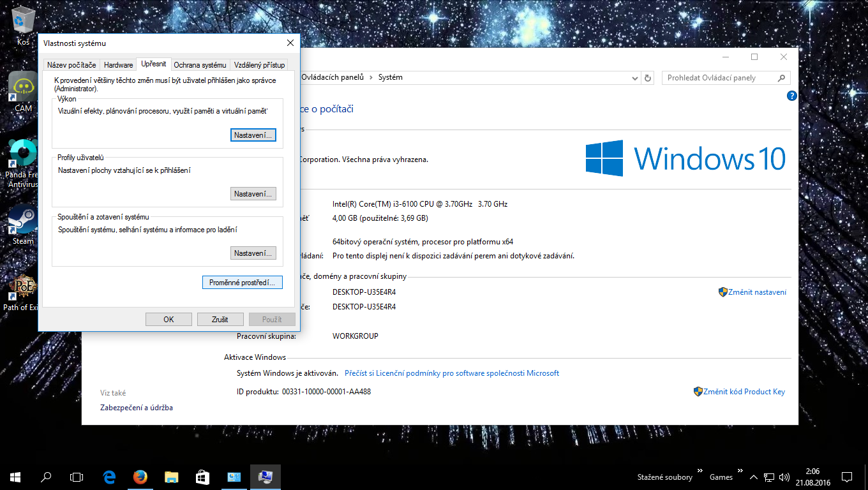Expand the Stažené soubory toolbar chevron
Screen dimensions: 868x490
coord(700,471)
